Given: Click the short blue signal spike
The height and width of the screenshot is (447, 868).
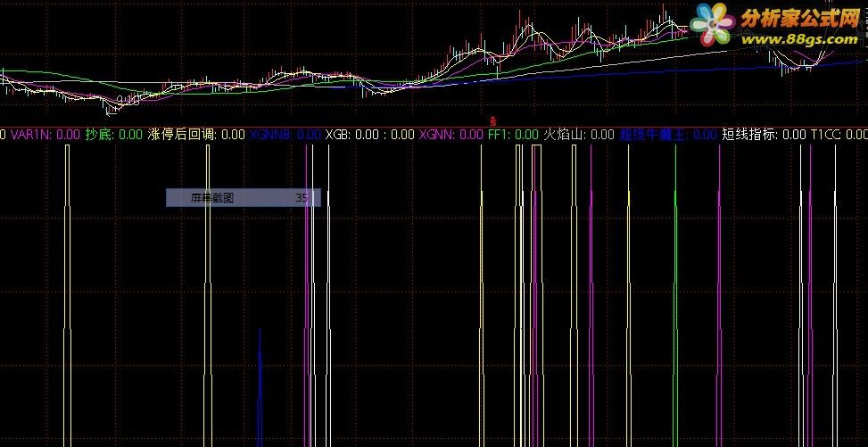Looking at the screenshot, I should pyautogui.click(x=260, y=387).
